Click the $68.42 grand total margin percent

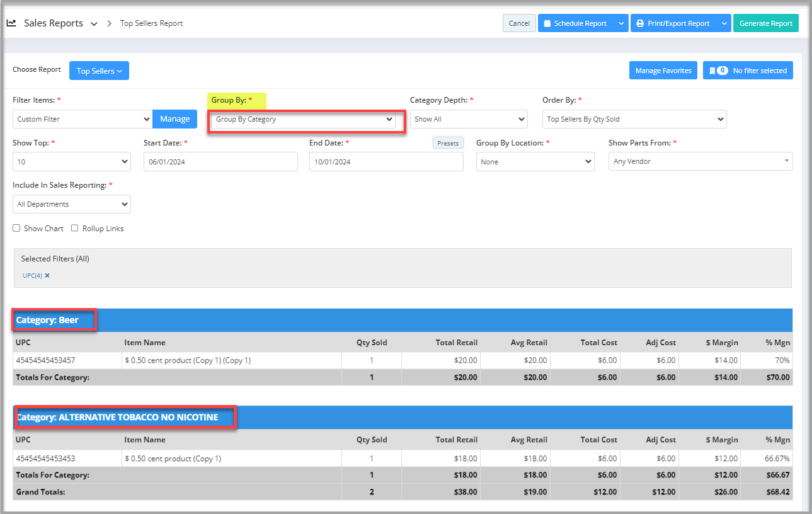778,491
